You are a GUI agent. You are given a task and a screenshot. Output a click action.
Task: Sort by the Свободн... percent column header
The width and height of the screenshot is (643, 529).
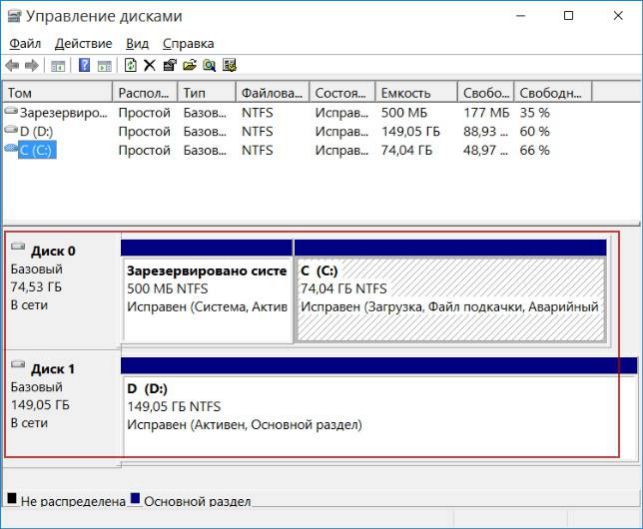pyautogui.click(x=553, y=93)
